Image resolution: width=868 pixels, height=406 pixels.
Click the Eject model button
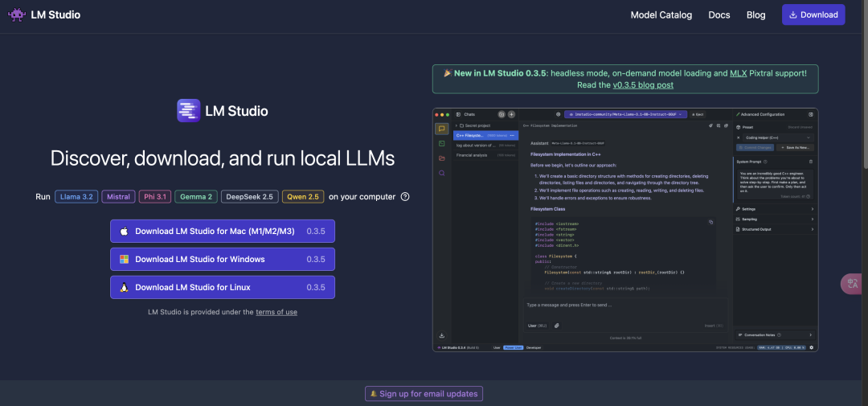coord(698,114)
